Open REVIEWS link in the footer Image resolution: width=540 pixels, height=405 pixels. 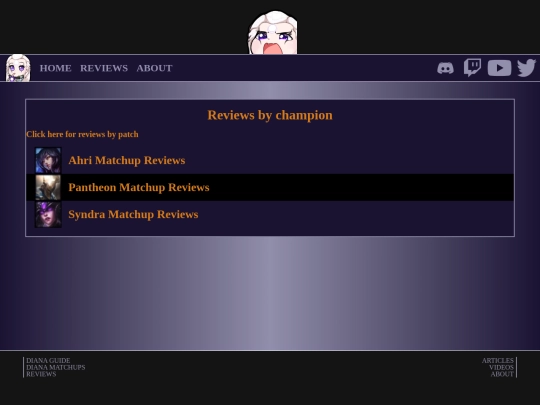point(41,374)
